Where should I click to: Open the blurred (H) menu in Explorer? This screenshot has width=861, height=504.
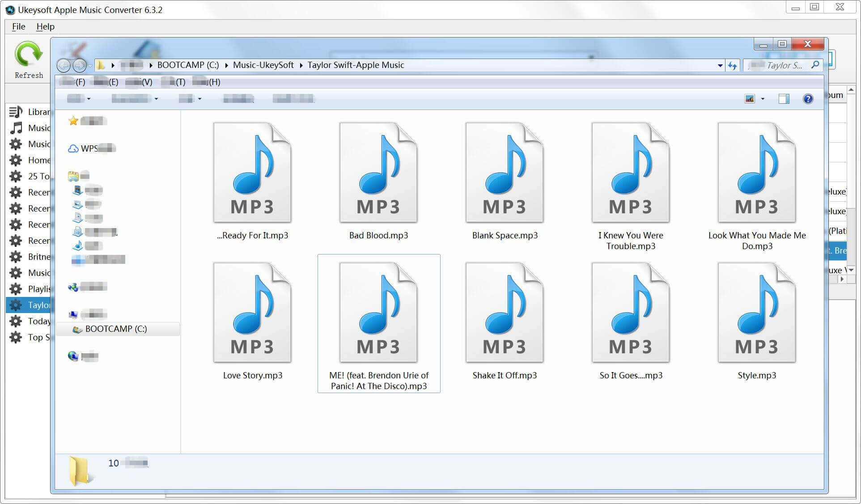click(x=207, y=82)
